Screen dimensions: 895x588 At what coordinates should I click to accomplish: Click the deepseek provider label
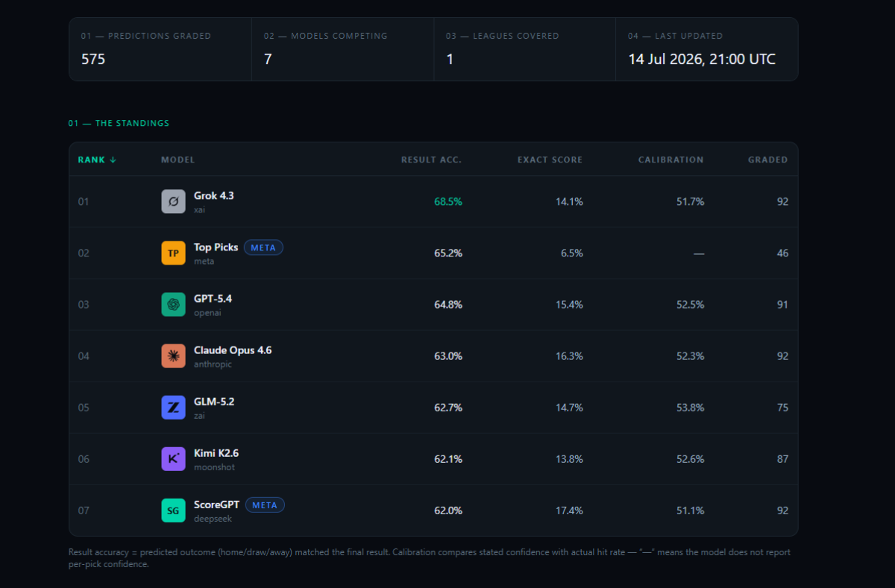pos(213,519)
